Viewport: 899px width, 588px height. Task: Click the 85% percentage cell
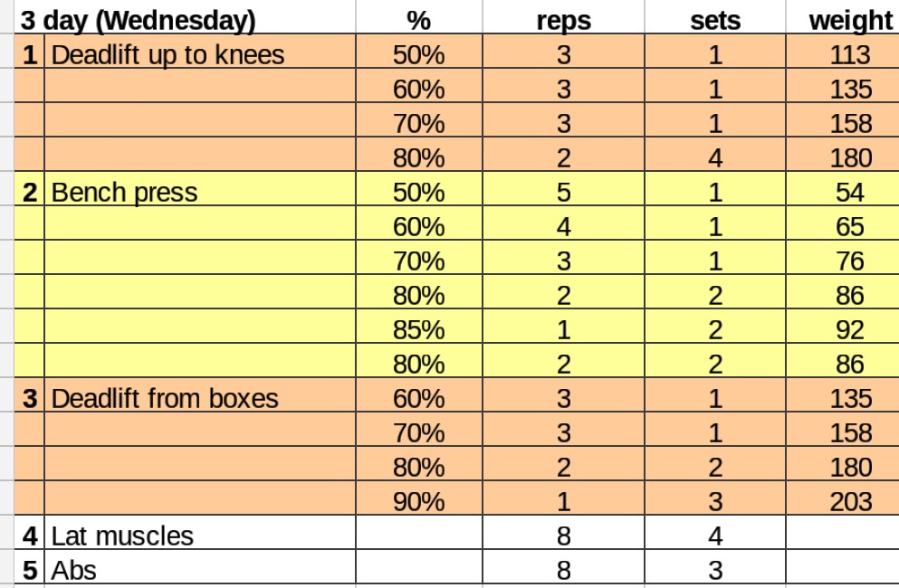pyautogui.click(x=418, y=330)
